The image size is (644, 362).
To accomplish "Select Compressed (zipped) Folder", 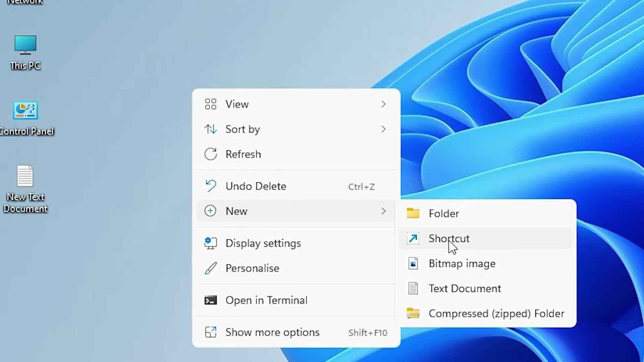I will pyautogui.click(x=496, y=313).
